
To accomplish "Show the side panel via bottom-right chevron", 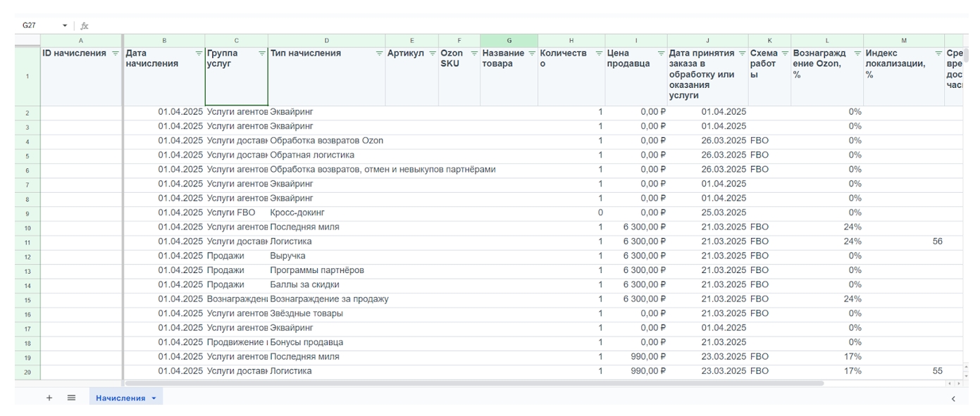I will [x=953, y=398].
